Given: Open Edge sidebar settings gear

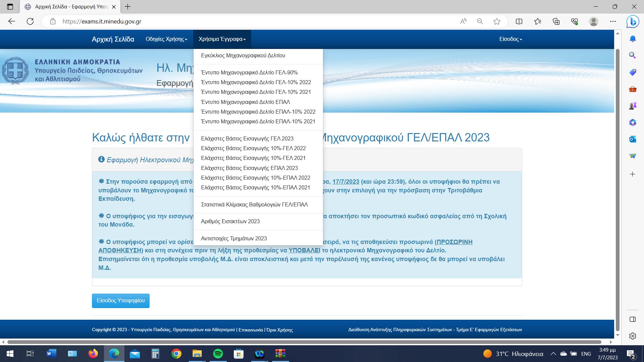Looking at the screenshot, I should click(x=633, y=336).
